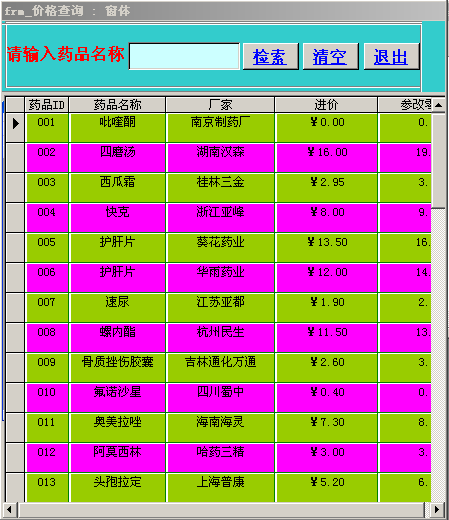
Task: Select the current record arrow for row 001
Action: [x=15, y=127]
